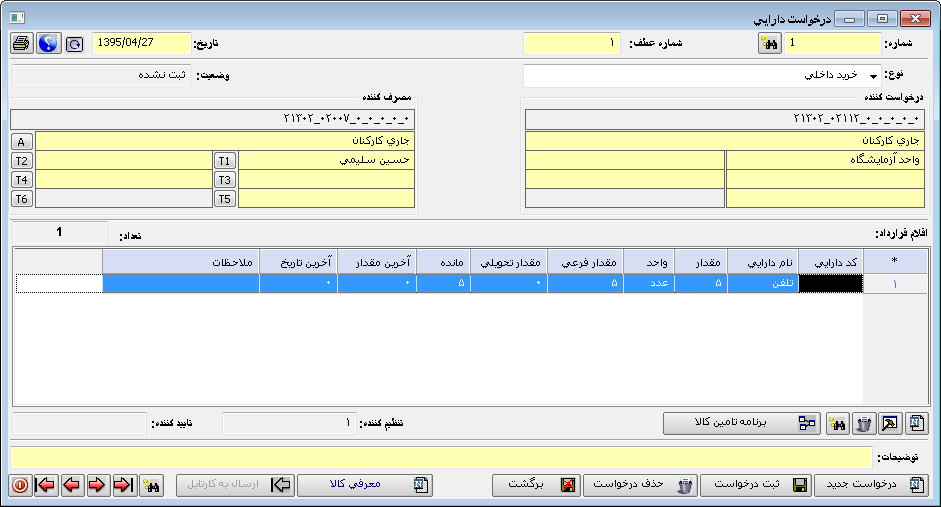Click the printer icon in the top toolbar
Screen dimensions: 941x507
22,43
